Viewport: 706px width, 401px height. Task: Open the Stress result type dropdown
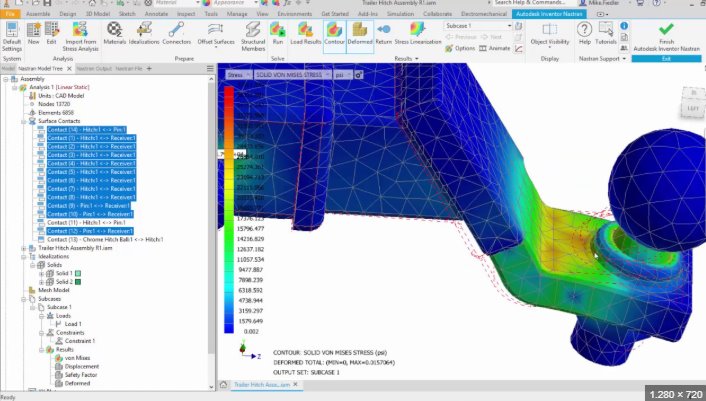pos(239,75)
